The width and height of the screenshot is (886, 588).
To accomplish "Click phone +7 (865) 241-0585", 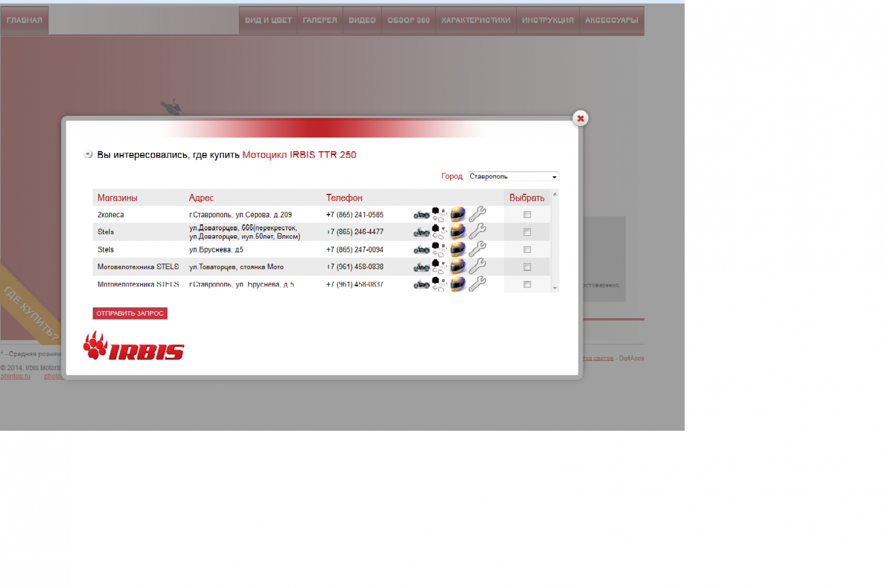I will (x=354, y=215).
